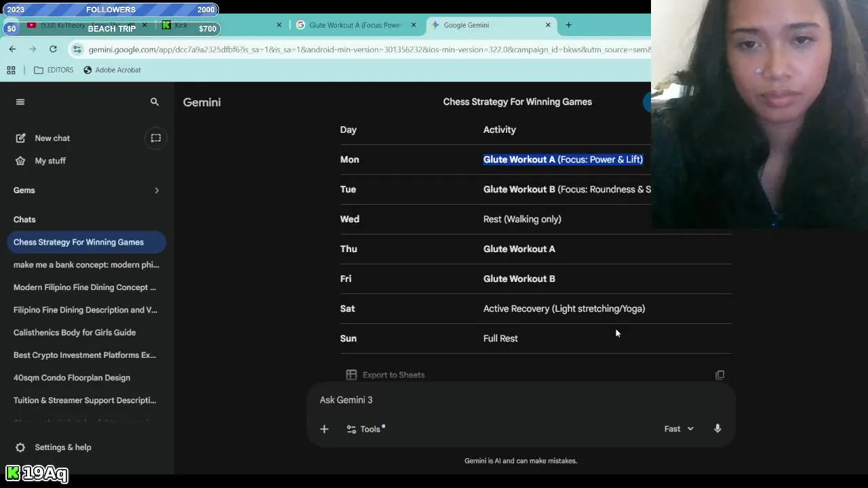The height and width of the screenshot is (488, 868).
Task: Open the Gemini main menu hamburger icon
Action: pyautogui.click(x=20, y=102)
